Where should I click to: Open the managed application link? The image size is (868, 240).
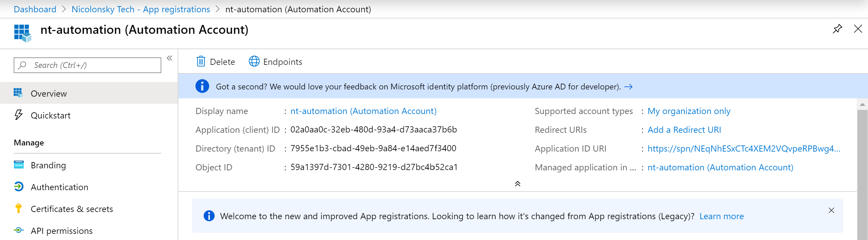coord(720,167)
